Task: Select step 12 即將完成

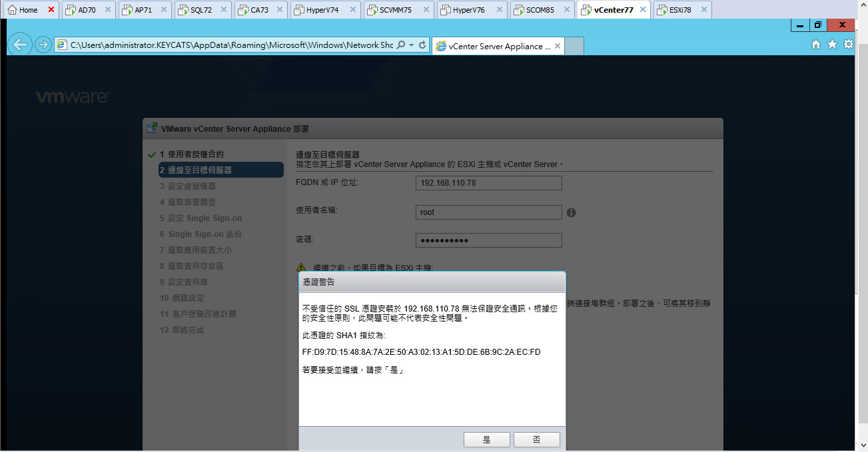Action: (182, 330)
